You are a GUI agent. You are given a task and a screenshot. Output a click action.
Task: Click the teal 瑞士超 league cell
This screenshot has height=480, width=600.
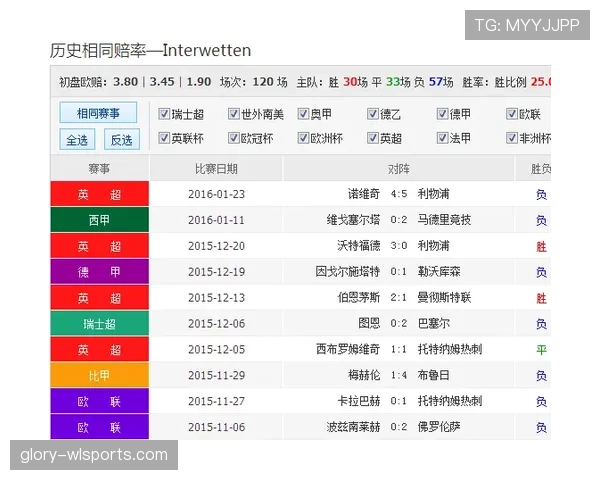(99, 323)
